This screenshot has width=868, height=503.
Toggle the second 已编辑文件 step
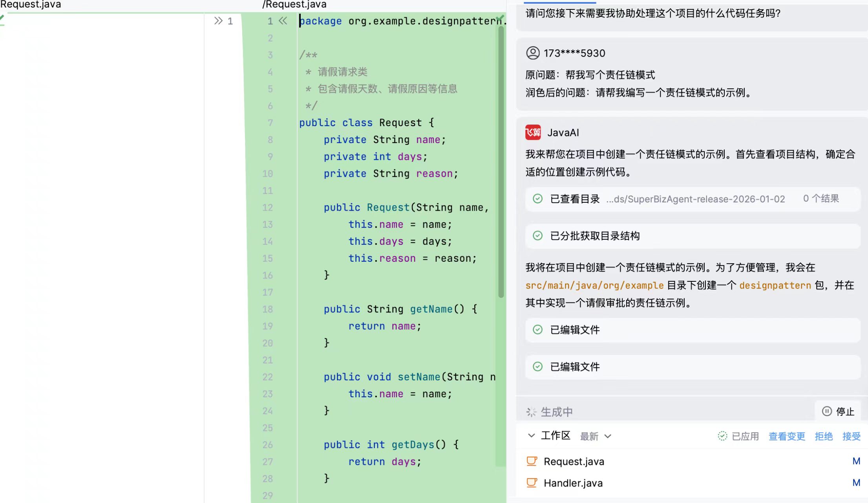tap(537, 367)
